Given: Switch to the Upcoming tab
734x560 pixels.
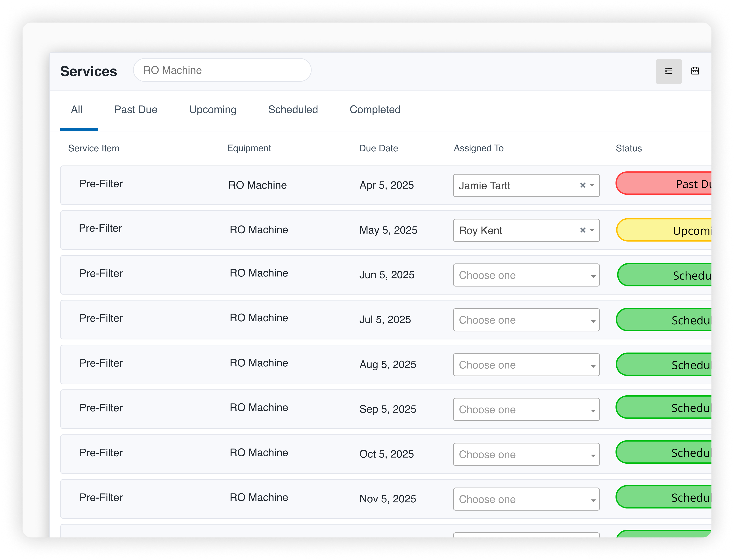Looking at the screenshot, I should click(x=213, y=110).
